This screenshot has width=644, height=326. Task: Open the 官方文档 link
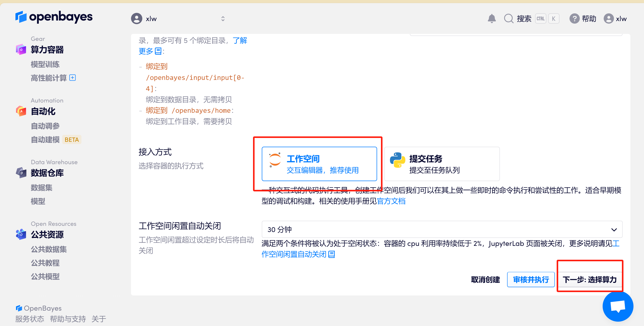point(391,201)
